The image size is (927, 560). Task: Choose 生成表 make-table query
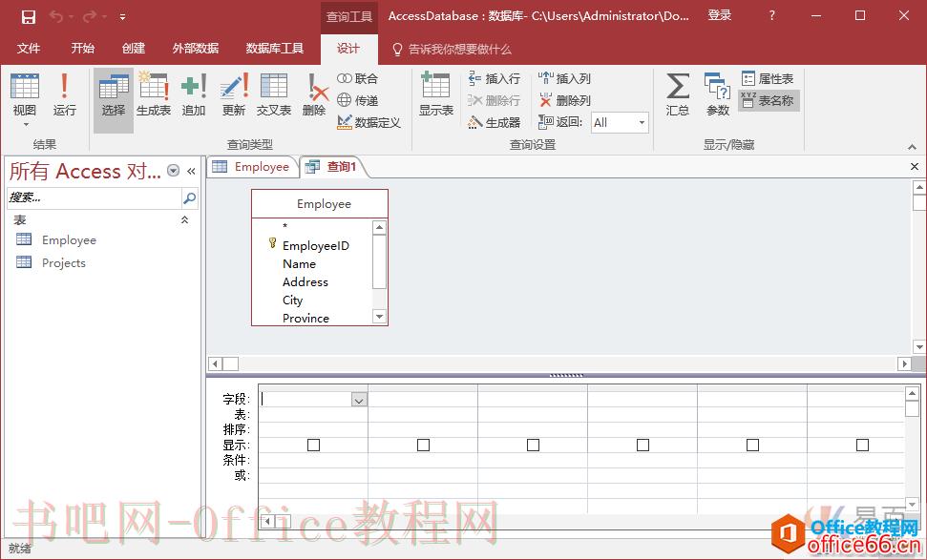(x=154, y=94)
